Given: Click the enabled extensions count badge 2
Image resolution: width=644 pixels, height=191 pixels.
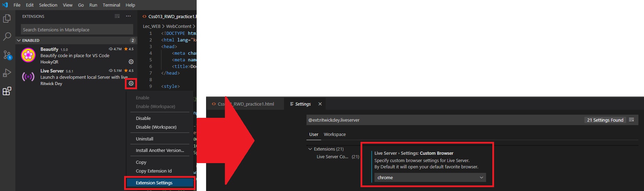Looking at the screenshot, I should coord(132,40).
